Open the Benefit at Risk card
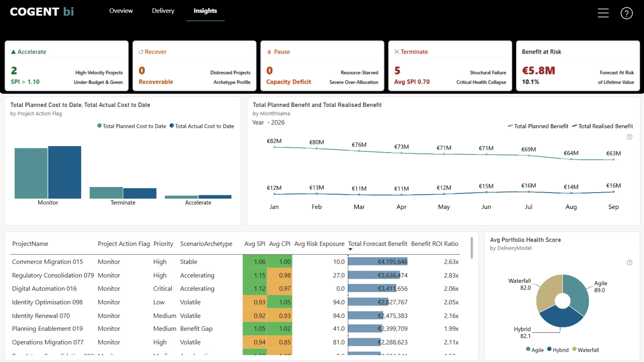The image size is (644, 362). tap(578, 66)
